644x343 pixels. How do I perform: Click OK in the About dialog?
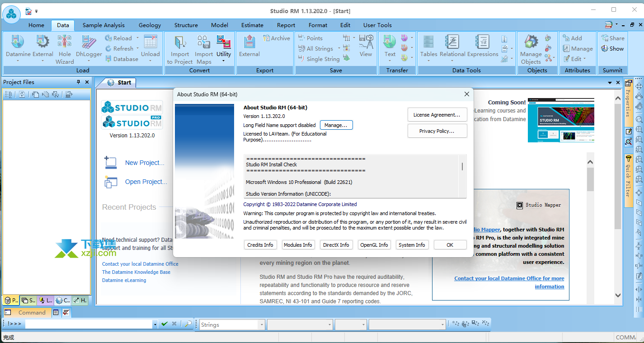point(450,245)
